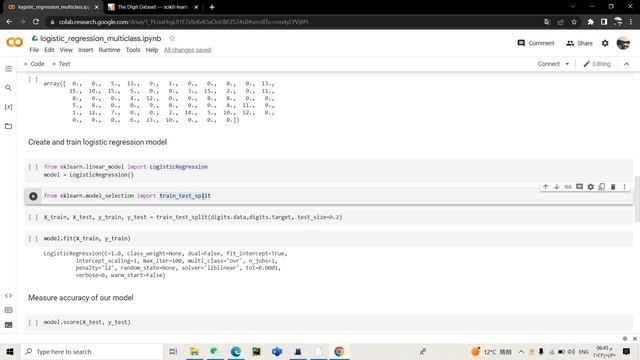Bookmark this page star icon
The width and height of the screenshot is (640, 360).
coord(574,22)
